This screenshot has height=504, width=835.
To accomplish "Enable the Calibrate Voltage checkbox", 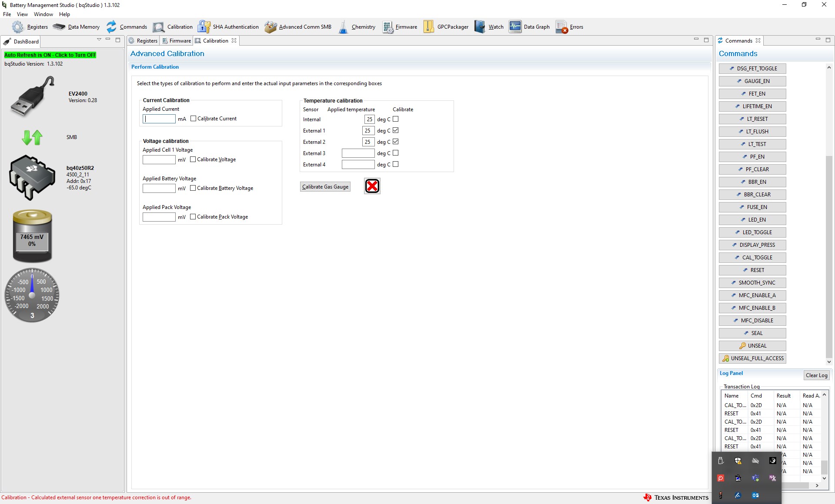I will (x=193, y=159).
